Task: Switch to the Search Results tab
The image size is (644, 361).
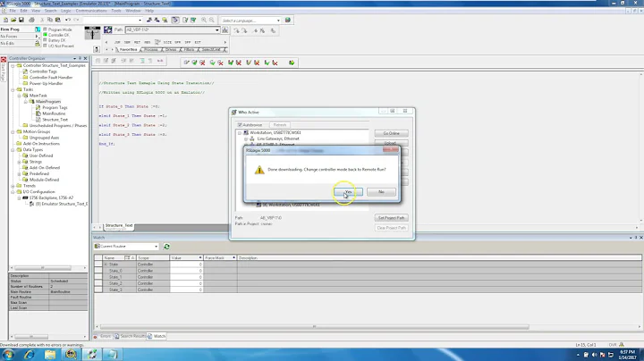Action: [x=132, y=336]
